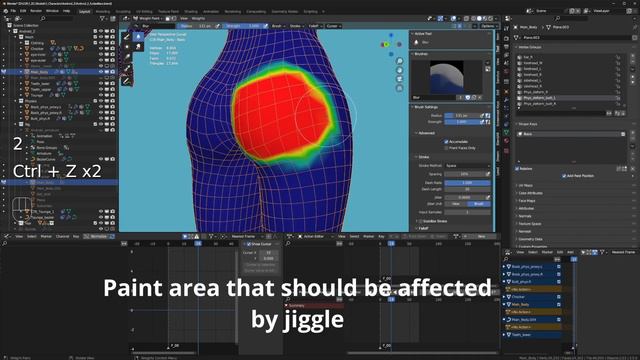Open Stroke Method dropdown
The height and width of the screenshot is (360, 640).
click(x=467, y=166)
